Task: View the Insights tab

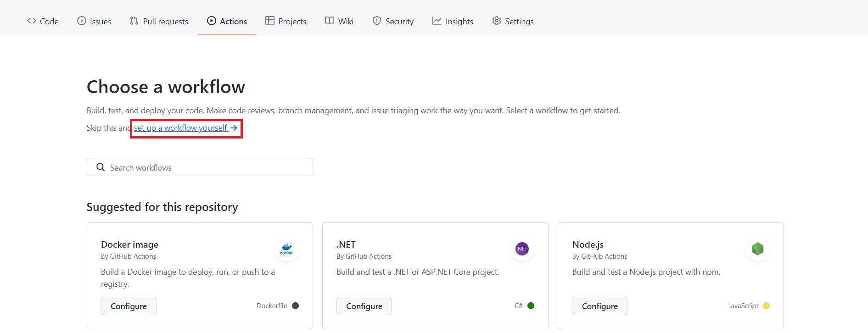Action: click(x=453, y=21)
